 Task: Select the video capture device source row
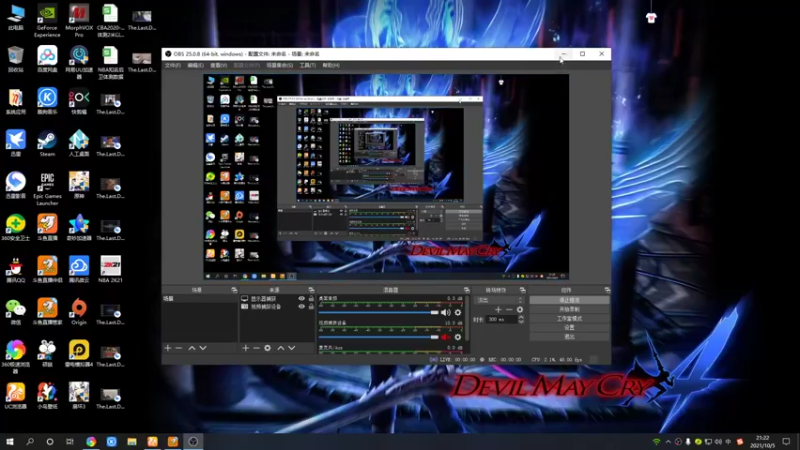pos(277,307)
